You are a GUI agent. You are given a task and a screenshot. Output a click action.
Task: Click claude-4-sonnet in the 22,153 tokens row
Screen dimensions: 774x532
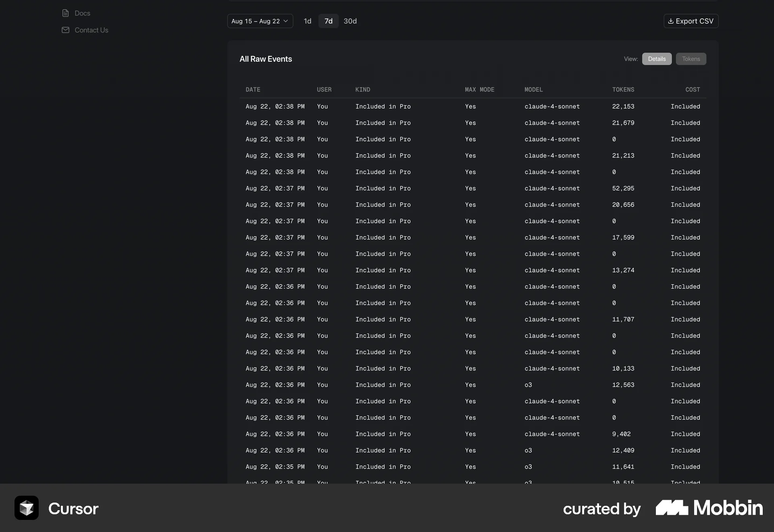point(552,106)
